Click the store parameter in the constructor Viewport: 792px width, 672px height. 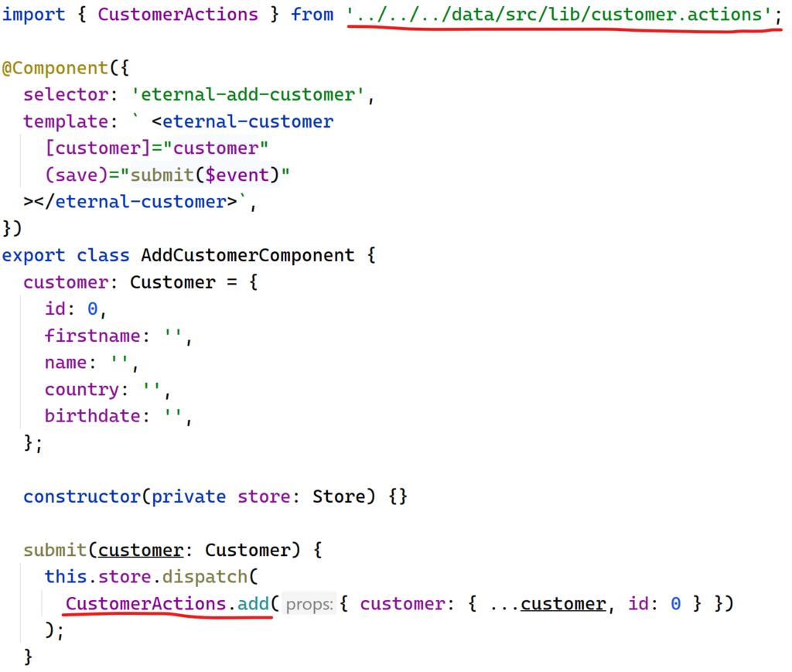pos(264,496)
